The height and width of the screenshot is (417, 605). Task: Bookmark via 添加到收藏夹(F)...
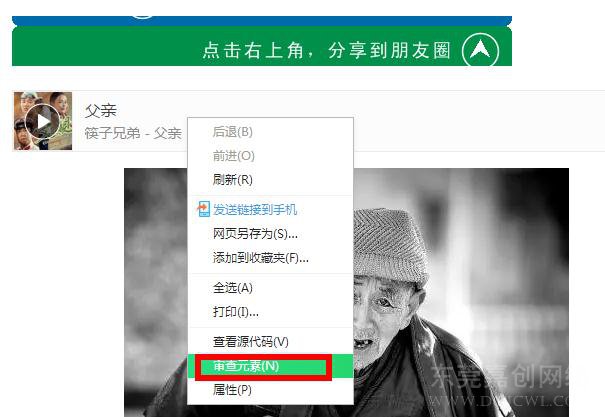pyautogui.click(x=261, y=258)
